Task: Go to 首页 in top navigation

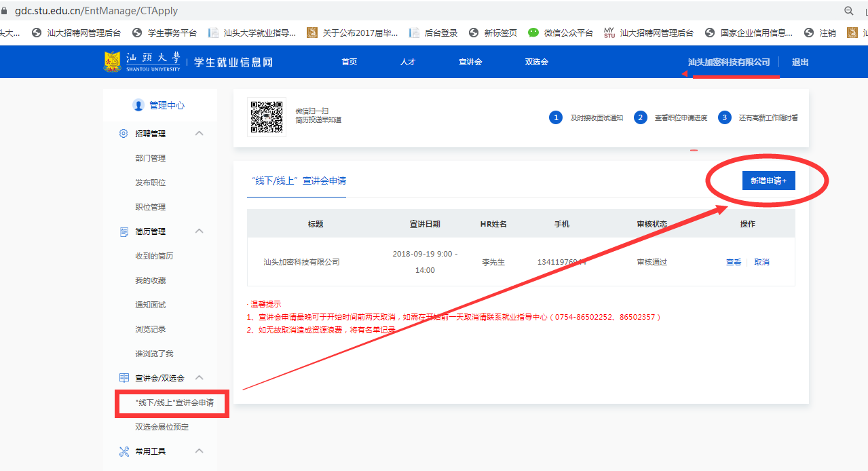Action: (350, 62)
